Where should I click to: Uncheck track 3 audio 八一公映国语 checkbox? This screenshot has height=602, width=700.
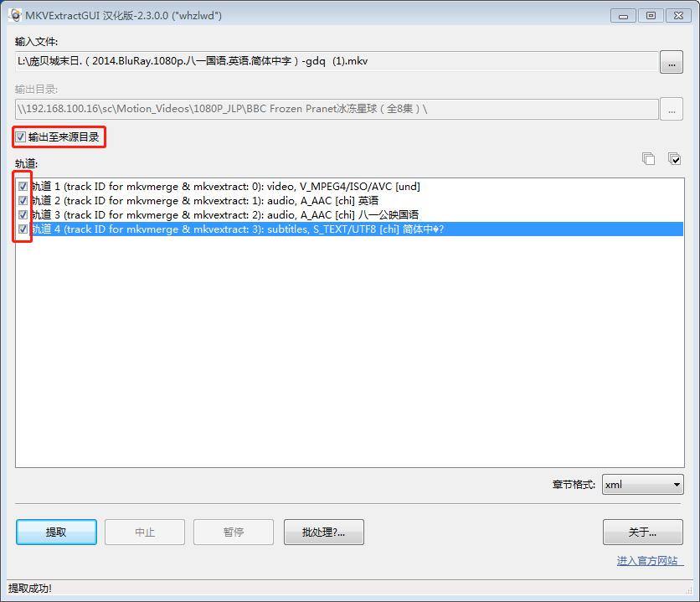click(23, 214)
